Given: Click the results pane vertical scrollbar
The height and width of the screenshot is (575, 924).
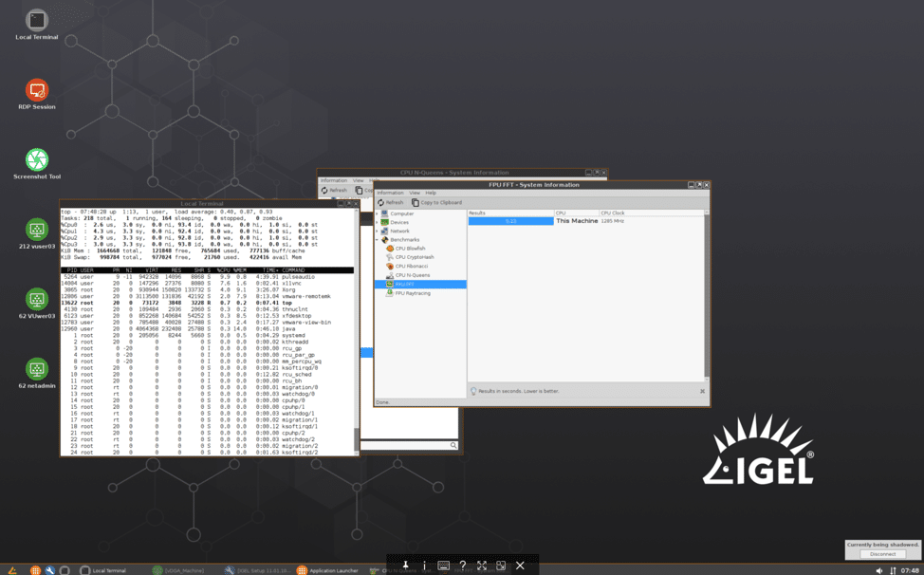Looking at the screenshot, I should (x=707, y=294).
